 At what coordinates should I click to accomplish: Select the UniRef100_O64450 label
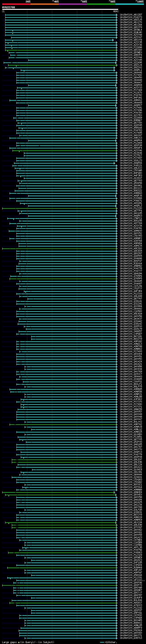[131, 77]
